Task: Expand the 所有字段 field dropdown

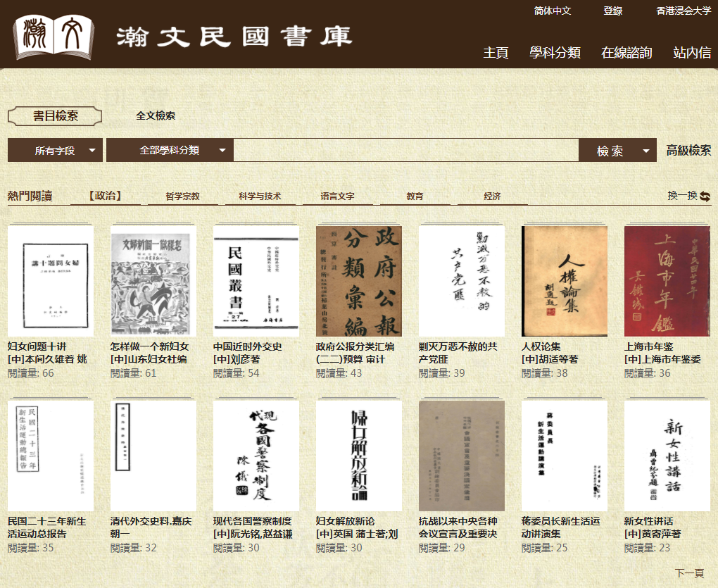Action: pyautogui.click(x=55, y=151)
